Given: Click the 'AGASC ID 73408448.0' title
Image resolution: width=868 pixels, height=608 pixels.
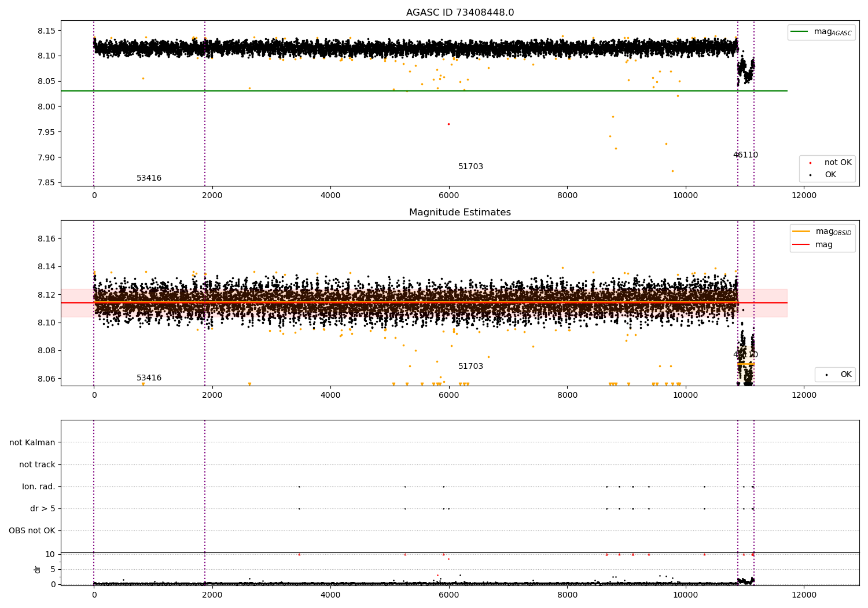Looking at the screenshot, I should [459, 13].
